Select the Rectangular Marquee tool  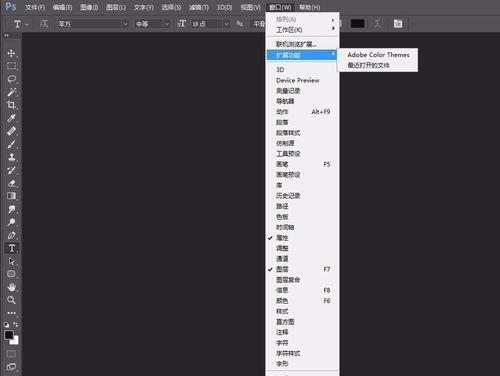click(11, 66)
